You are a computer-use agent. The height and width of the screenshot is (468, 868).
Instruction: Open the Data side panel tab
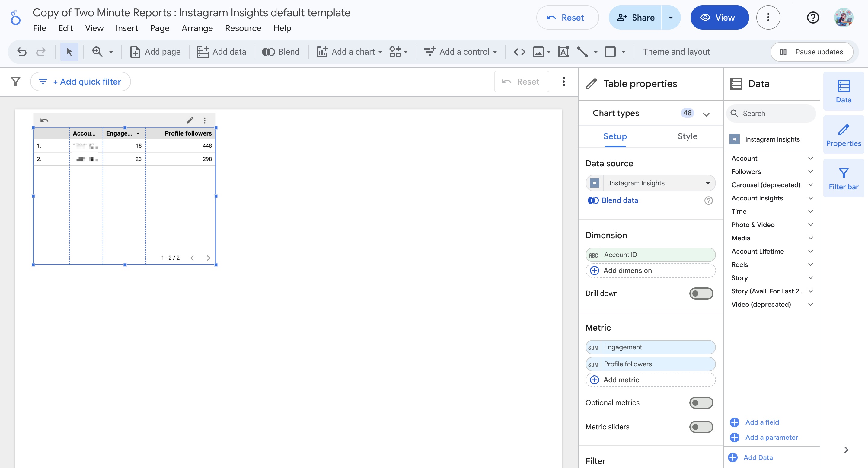pos(843,91)
